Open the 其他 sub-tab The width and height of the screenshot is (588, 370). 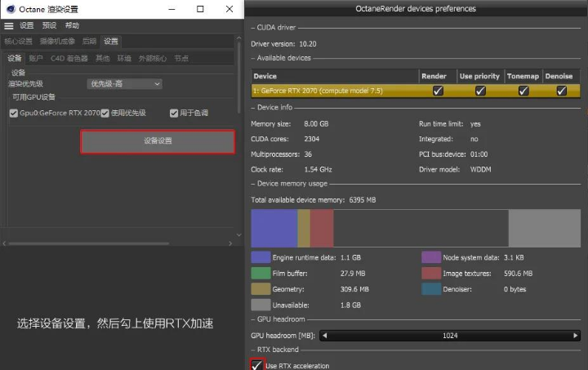(102, 58)
